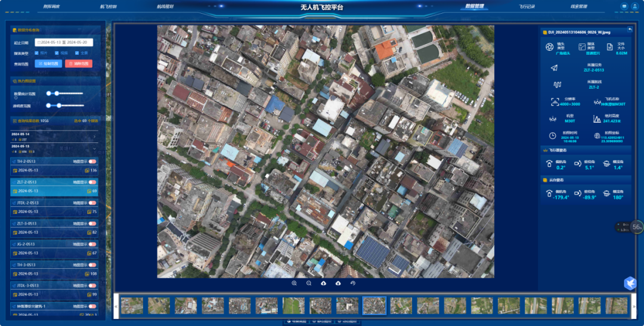Click the floating bird assistant icon

(630, 284)
